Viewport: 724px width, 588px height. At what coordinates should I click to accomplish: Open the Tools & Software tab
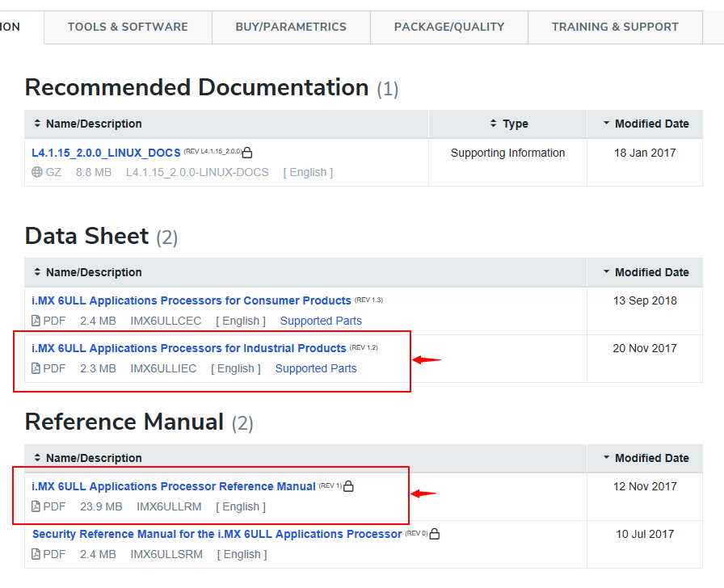click(128, 27)
